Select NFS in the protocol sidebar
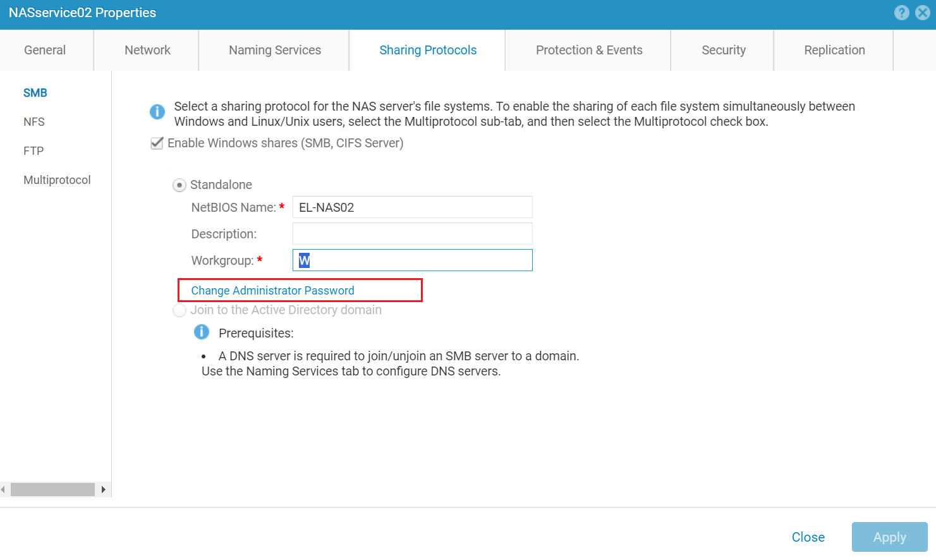 (34, 122)
